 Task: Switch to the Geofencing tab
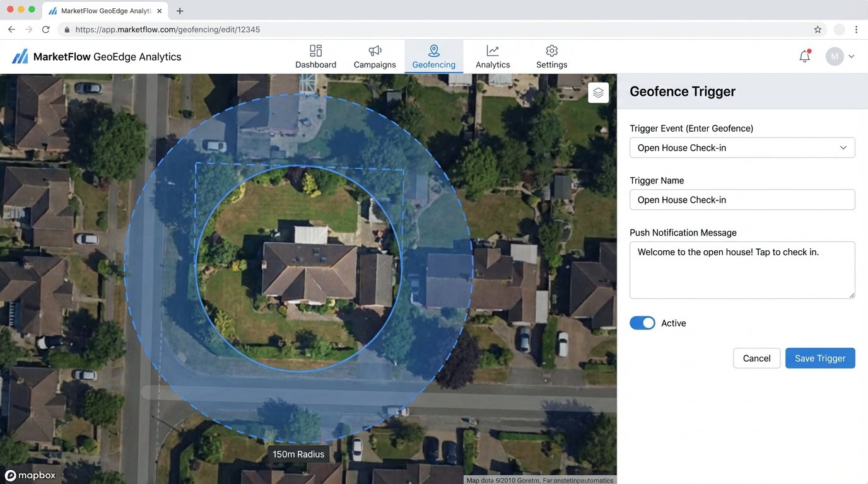[433, 64]
